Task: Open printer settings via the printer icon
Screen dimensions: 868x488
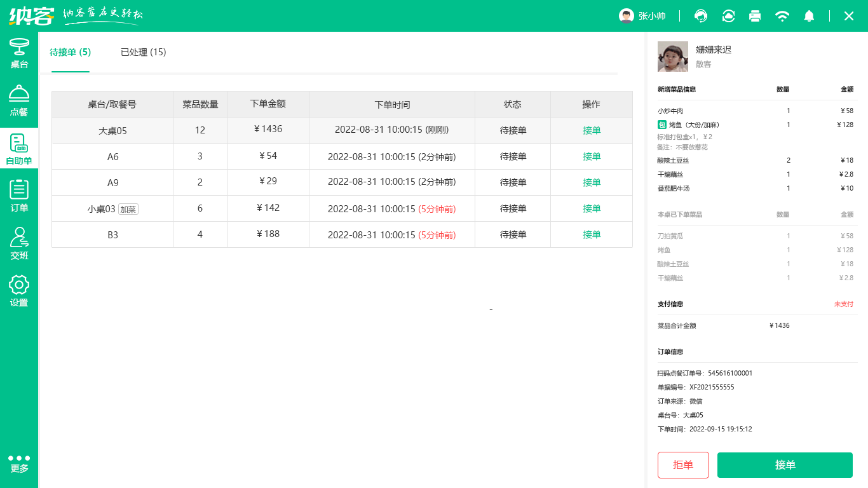Action: tap(755, 16)
